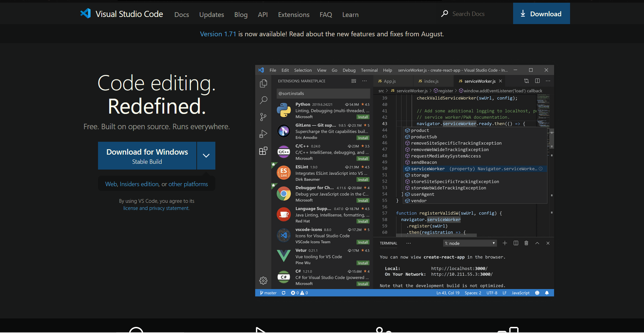The width and height of the screenshot is (644, 333).
Task: Click the split editor icon
Action: point(537,81)
